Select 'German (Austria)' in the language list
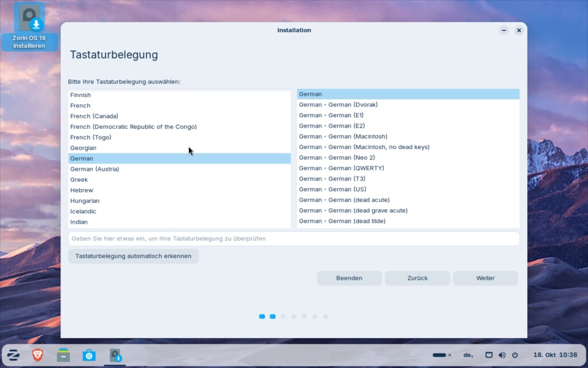Viewport: 588px width, 368px height. tap(95, 169)
